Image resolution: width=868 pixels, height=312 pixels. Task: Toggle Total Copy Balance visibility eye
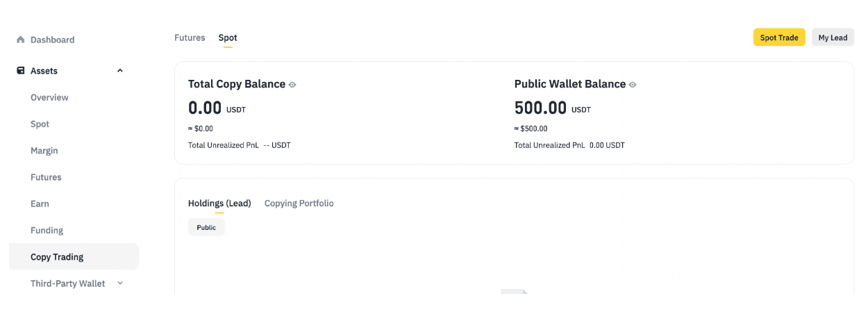[292, 85]
